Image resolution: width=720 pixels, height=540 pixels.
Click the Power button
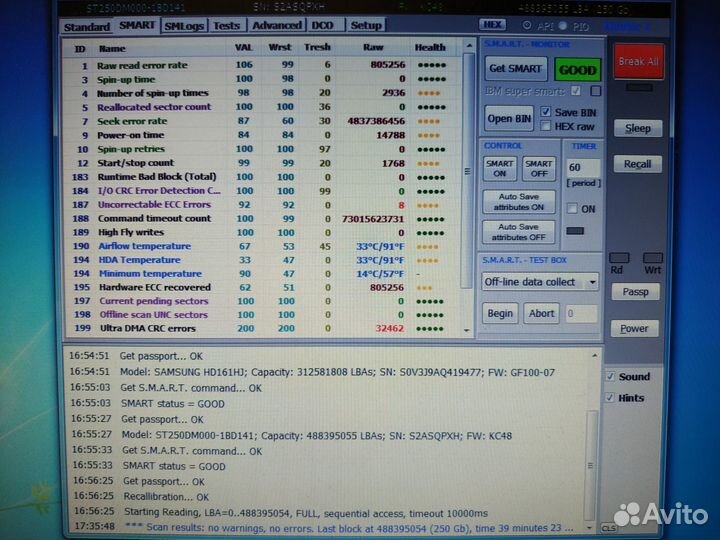[634, 329]
